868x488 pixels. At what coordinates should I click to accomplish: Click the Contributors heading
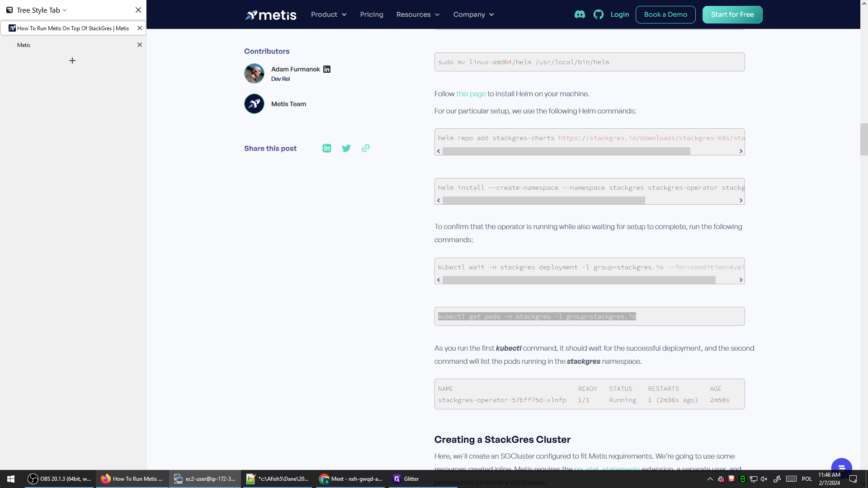coord(267,52)
